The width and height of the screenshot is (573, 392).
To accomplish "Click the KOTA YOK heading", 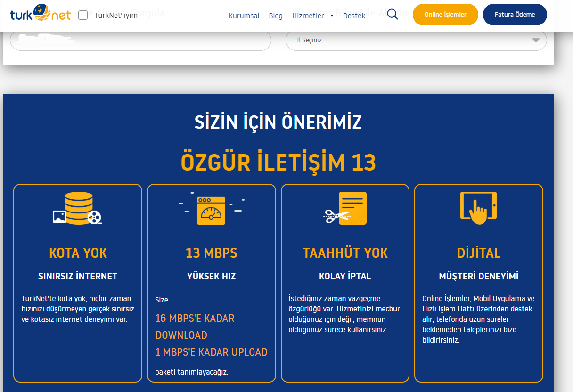I will click(78, 253).
